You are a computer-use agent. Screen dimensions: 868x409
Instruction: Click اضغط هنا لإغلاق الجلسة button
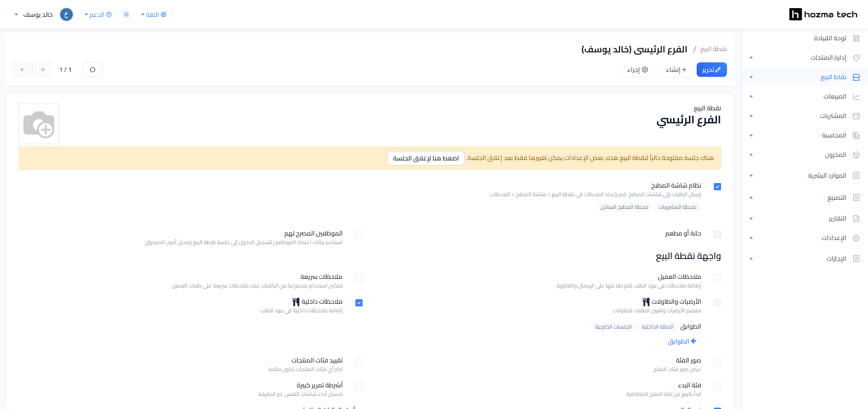coord(426,158)
